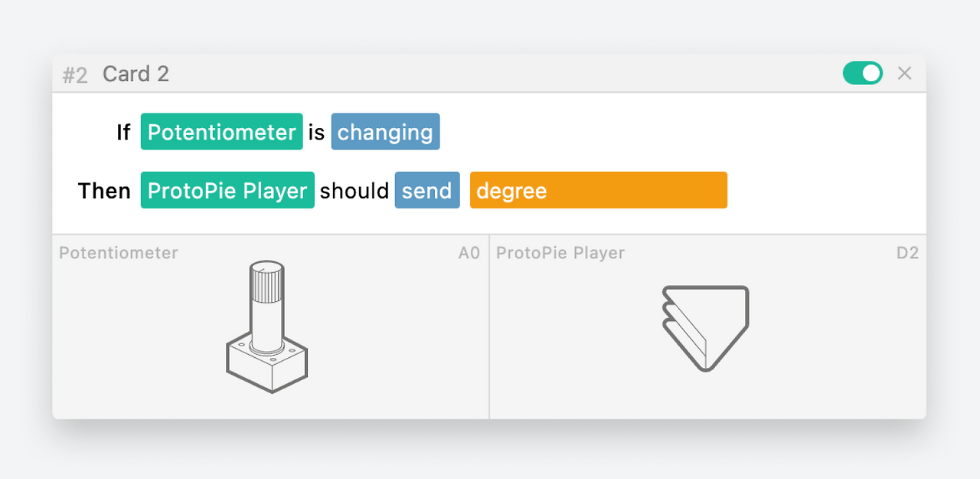This screenshot has width=980, height=479.
Task: Select the A0 pin label
Action: coord(469,253)
